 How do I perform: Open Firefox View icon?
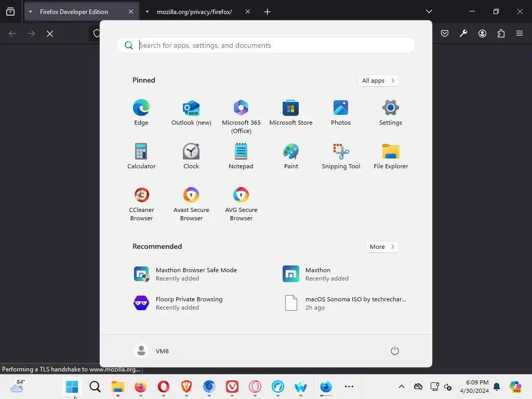(x=10, y=12)
